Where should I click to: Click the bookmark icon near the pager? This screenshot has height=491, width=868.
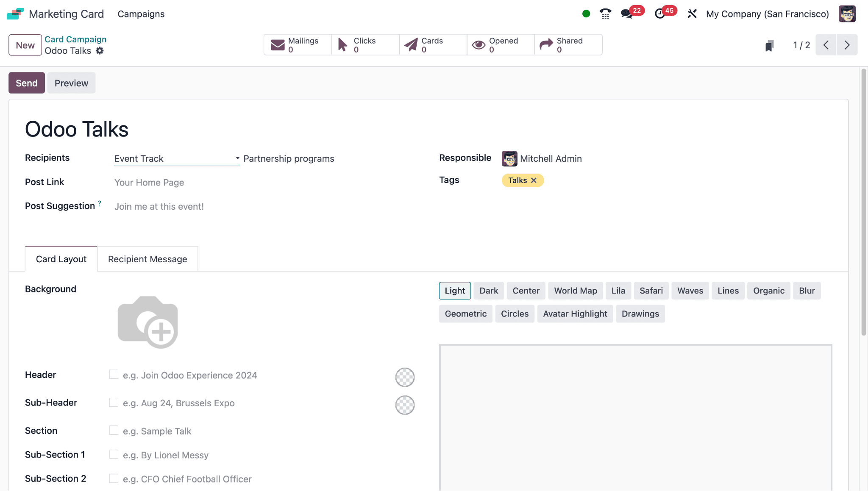[770, 45]
